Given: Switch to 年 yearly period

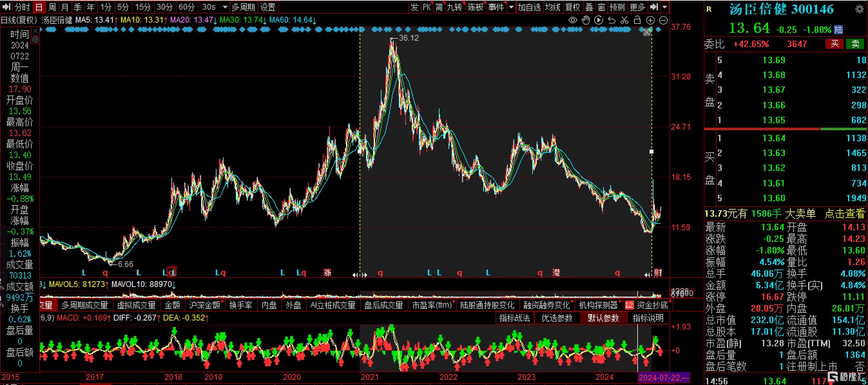Looking at the screenshot, I should click(91, 7).
